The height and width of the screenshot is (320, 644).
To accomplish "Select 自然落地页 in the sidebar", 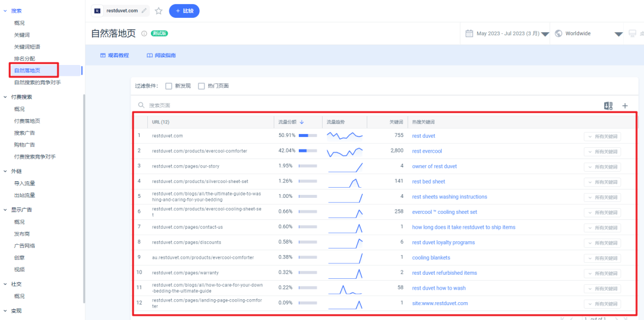I will pos(27,70).
